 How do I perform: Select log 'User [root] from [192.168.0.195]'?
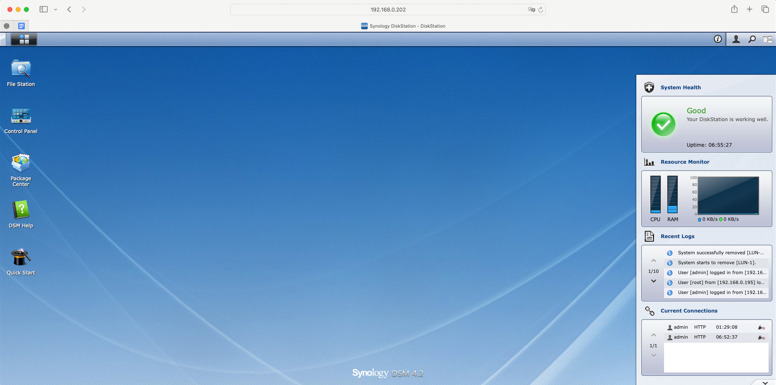pyautogui.click(x=717, y=283)
